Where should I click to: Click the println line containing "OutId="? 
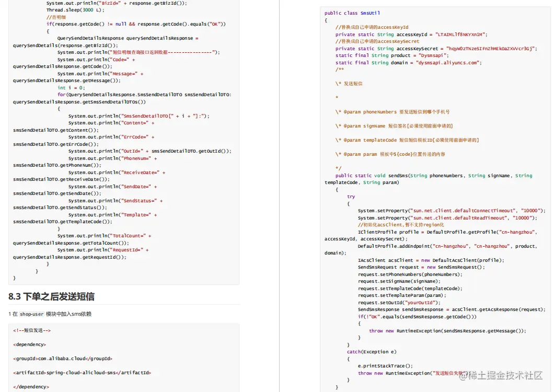point(150,151)
